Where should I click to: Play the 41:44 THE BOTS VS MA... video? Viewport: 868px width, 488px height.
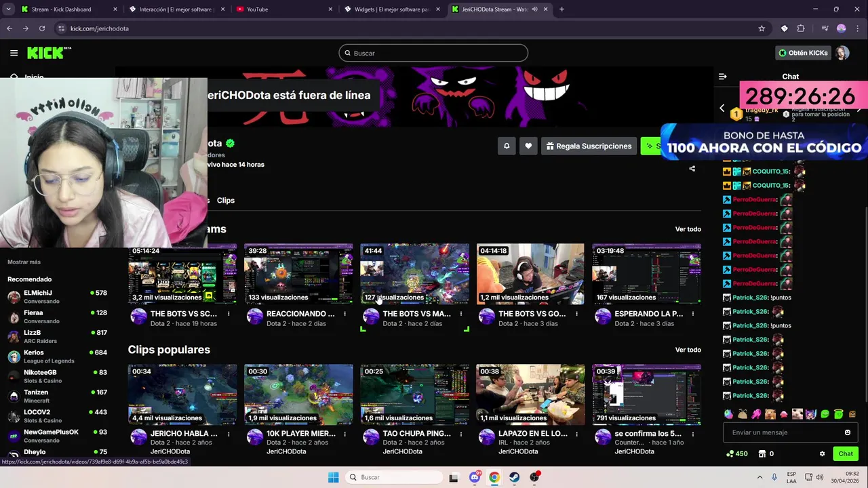pos(414,274)
